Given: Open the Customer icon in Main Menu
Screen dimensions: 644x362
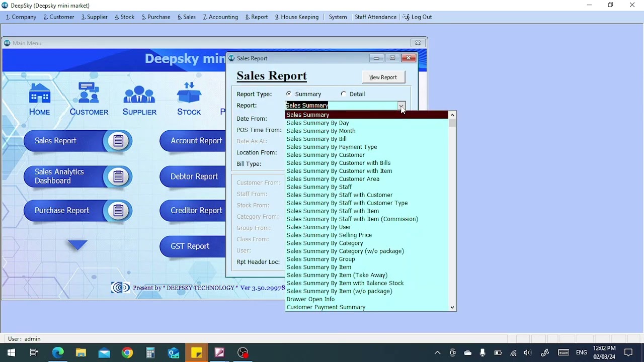Looking at the screenshot, I should [89, 99].
